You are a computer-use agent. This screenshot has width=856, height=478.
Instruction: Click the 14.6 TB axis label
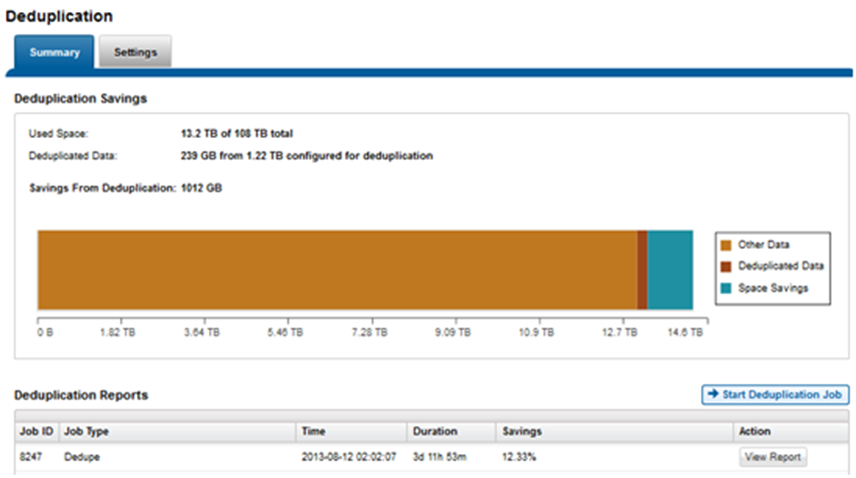click(685, 332)
